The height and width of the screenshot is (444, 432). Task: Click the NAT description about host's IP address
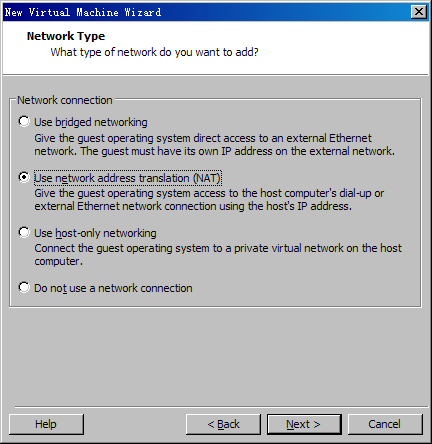pos(209,200)
